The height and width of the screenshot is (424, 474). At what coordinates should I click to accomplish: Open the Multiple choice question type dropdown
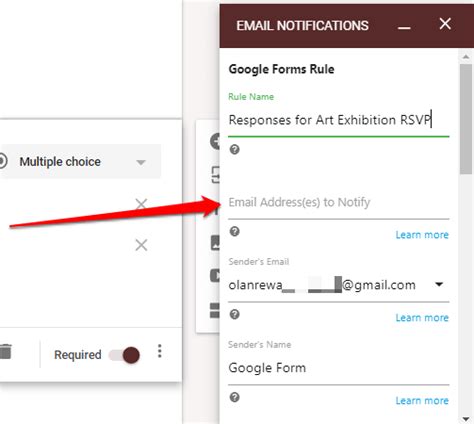[81, 162]
